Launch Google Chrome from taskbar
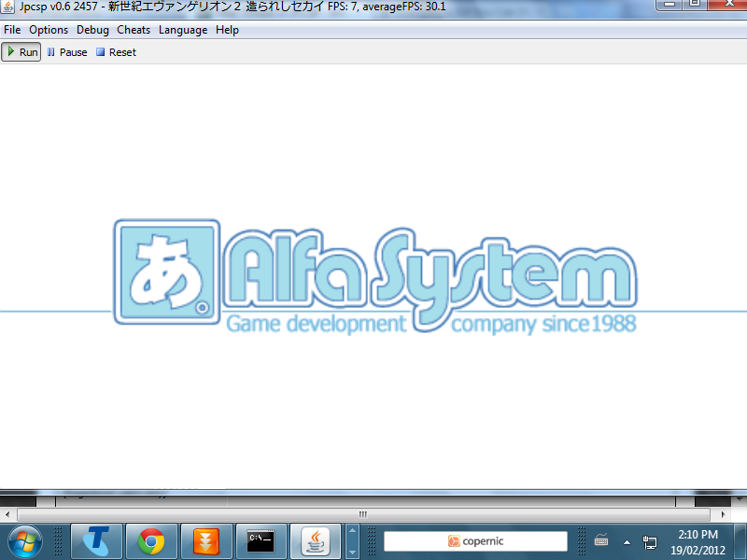747x560 pixels. [151, 541]
